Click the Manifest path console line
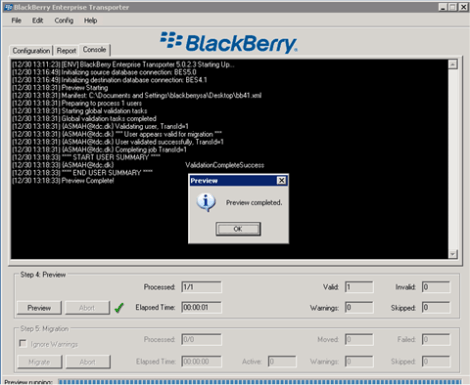 click(x=137, y=96)
